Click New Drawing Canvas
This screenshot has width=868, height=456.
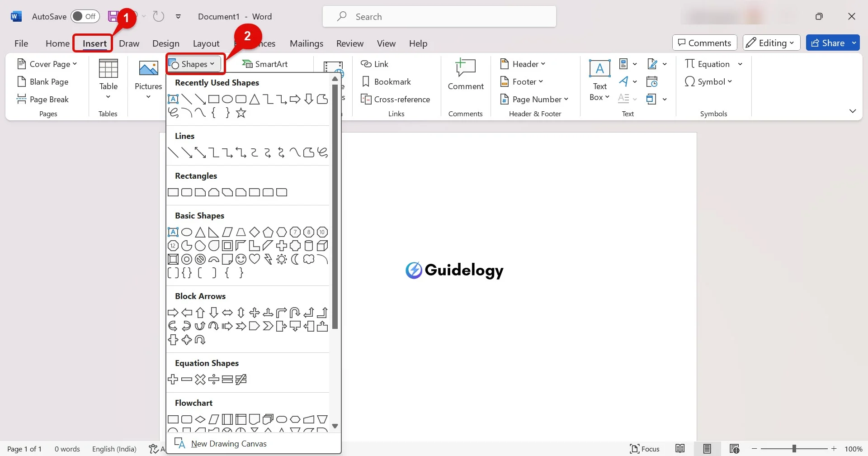point(229,443)
